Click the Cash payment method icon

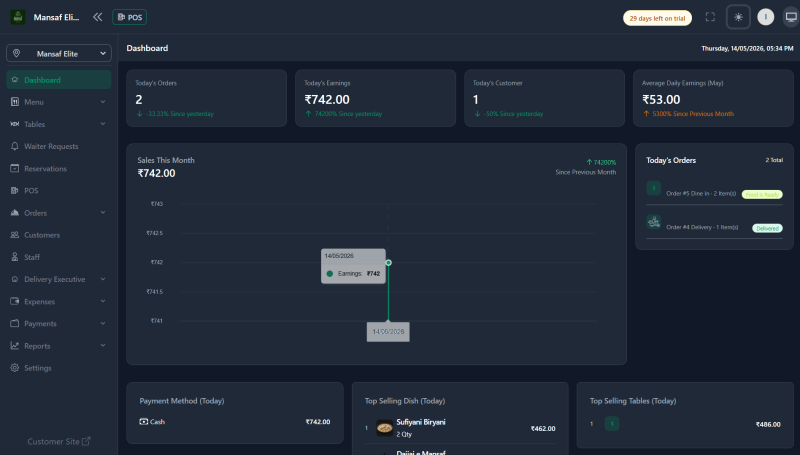(144, 421)
